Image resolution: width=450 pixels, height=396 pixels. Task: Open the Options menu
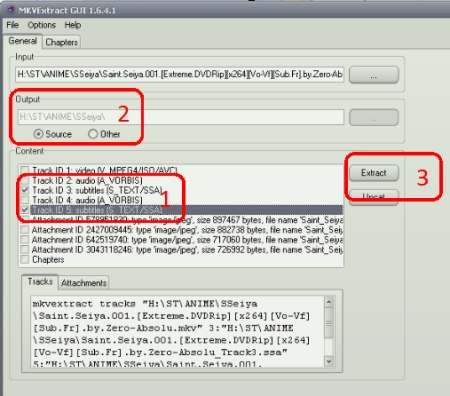tap(41, 25)
